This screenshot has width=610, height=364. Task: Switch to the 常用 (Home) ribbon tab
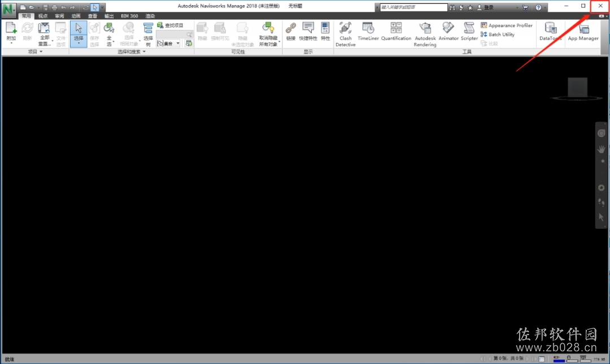[x=26, y=16]
